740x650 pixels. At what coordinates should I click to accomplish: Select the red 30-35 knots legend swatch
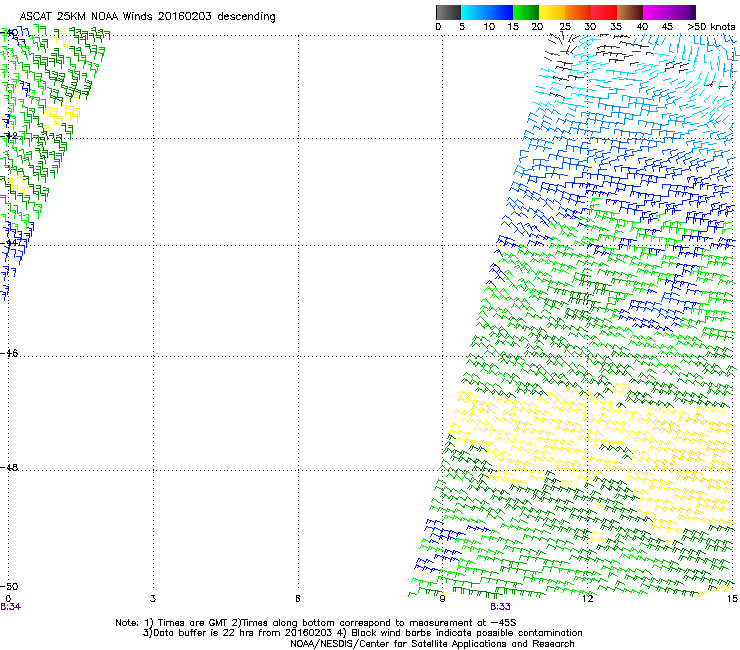click(x=604, y=12)
